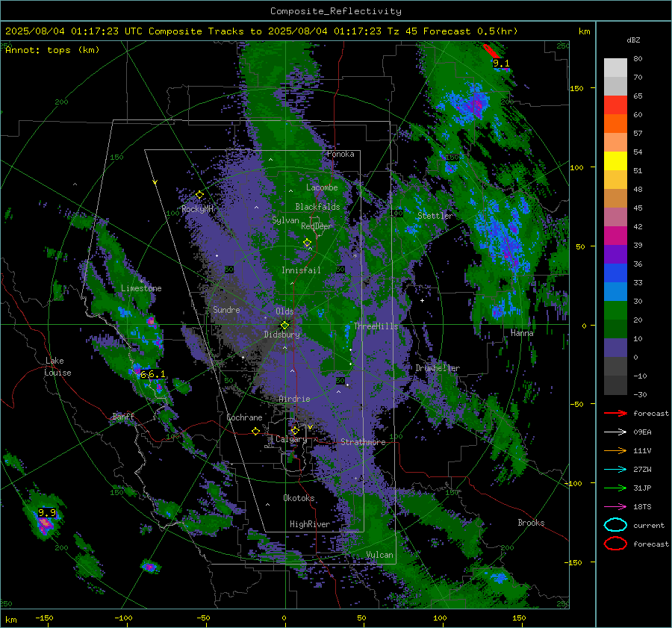Image resolution: width=672 pixels, height=628 pixels.
Task: Click the 33 dBZ light blue swatch
Action: [x=615, y=291]
